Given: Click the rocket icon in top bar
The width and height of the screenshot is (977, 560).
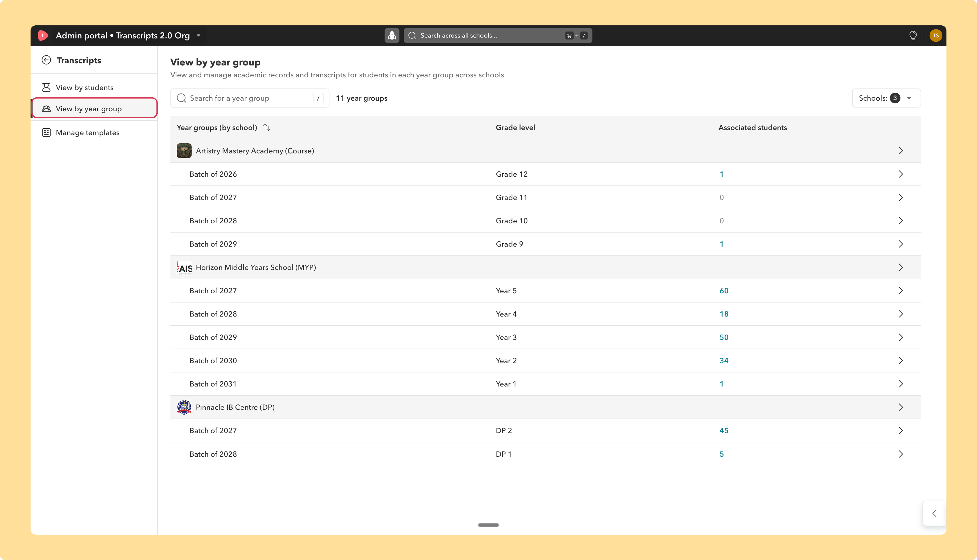Looking at the screenshot, I should (392, 35).
